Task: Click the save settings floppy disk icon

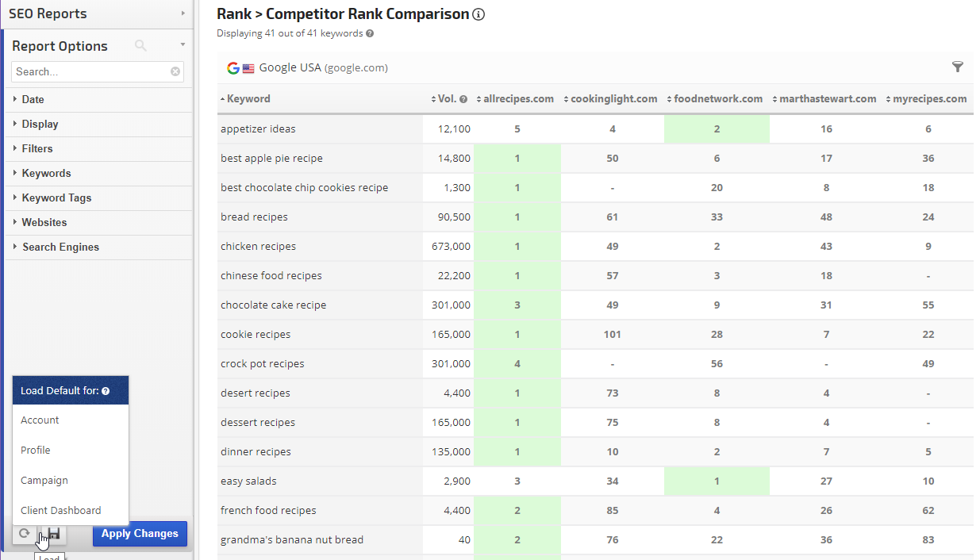Action: click(x=54, y=534)
